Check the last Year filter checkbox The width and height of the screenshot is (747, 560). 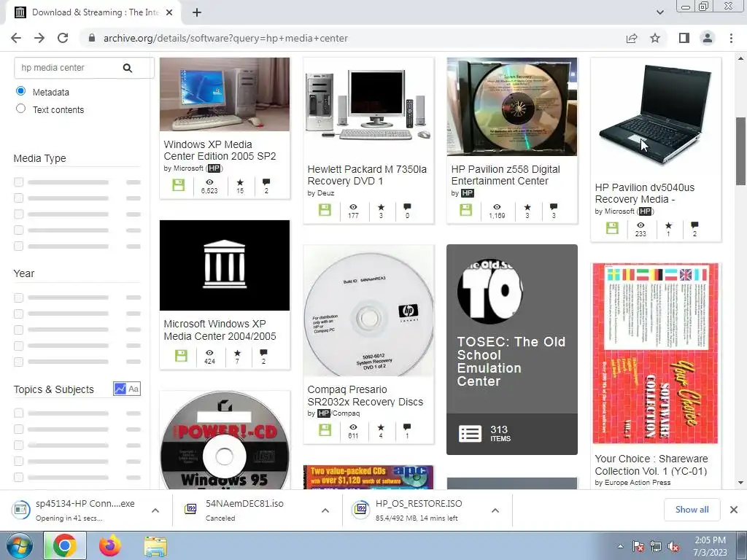tap(18, 362)
